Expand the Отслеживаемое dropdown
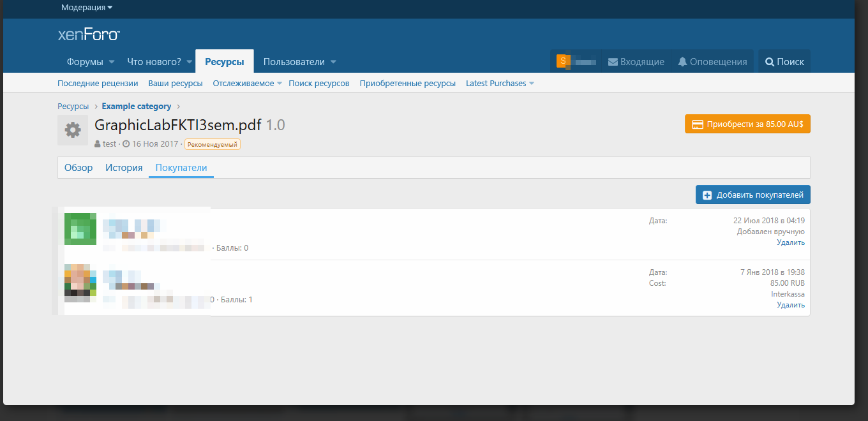 point(280,84)
